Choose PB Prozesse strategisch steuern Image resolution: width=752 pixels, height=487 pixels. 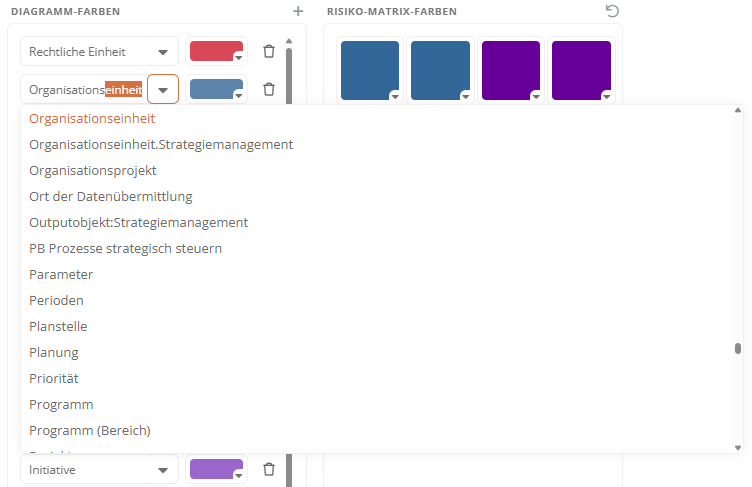[x=126, y=248]
